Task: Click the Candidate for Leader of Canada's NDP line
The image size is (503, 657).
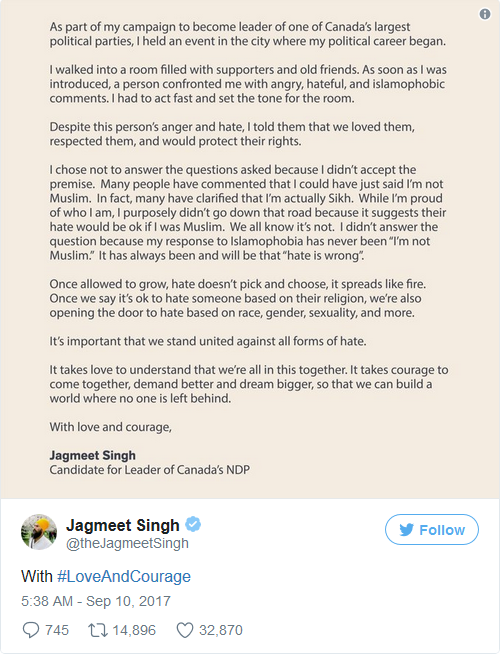Action: (150, 470)
